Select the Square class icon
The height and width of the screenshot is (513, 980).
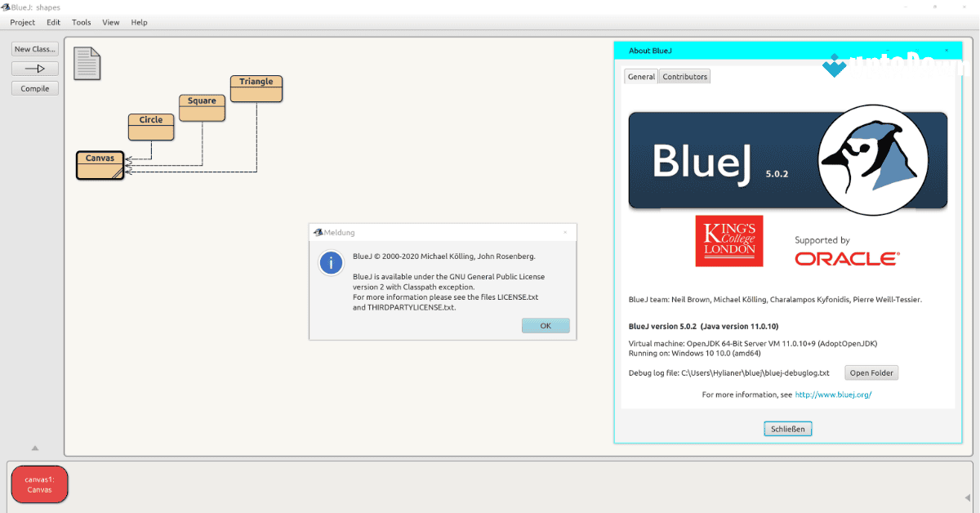point(202,106)
